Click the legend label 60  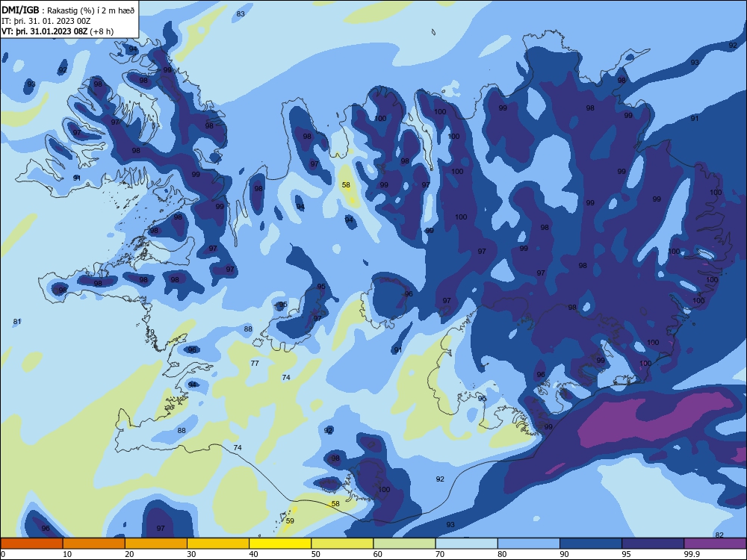[378, 554]
